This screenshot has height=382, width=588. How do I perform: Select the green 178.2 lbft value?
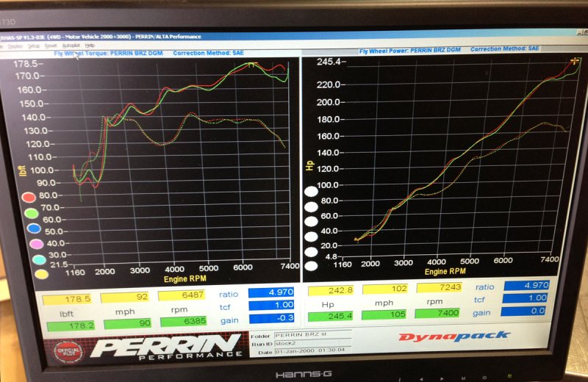[71, 325]
